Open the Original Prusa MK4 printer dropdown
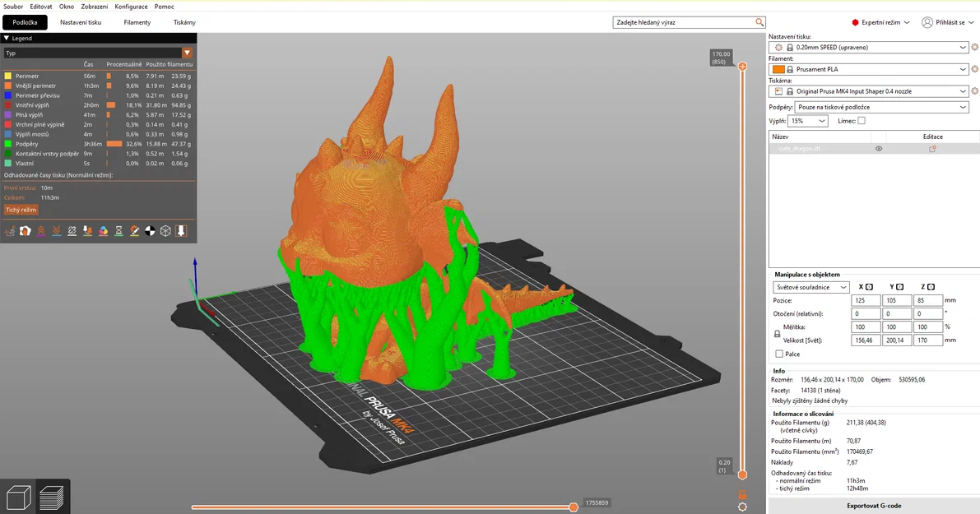Screen dimensions: 980x514 [871, 91]
